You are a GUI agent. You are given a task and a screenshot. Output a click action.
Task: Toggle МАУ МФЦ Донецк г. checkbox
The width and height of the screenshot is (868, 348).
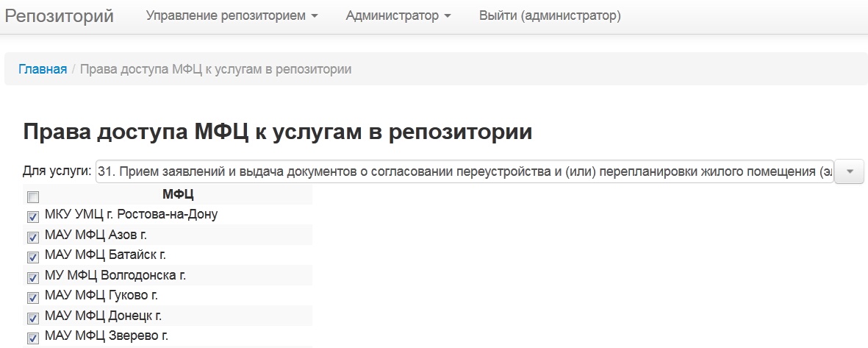point(32,319)
